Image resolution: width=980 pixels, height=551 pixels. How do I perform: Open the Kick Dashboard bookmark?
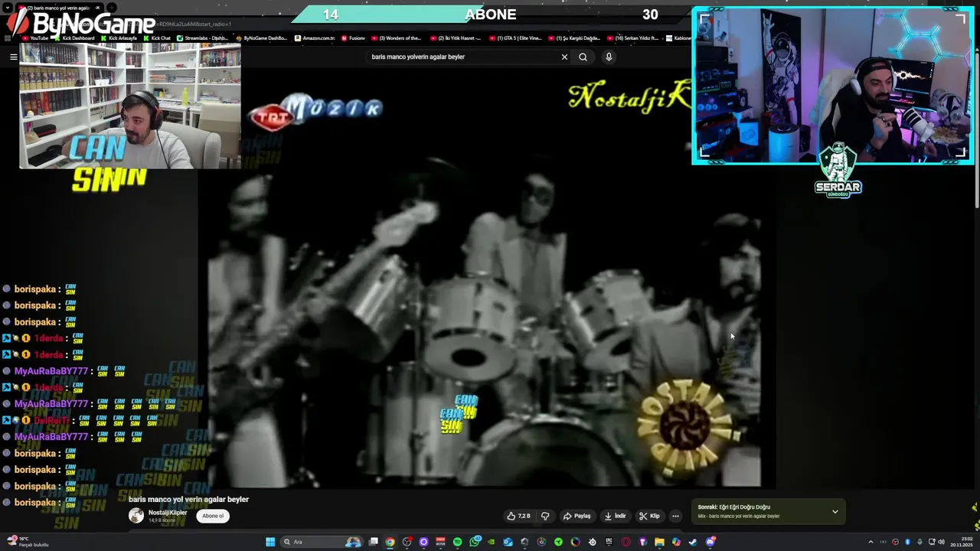[x=74, y=38]
